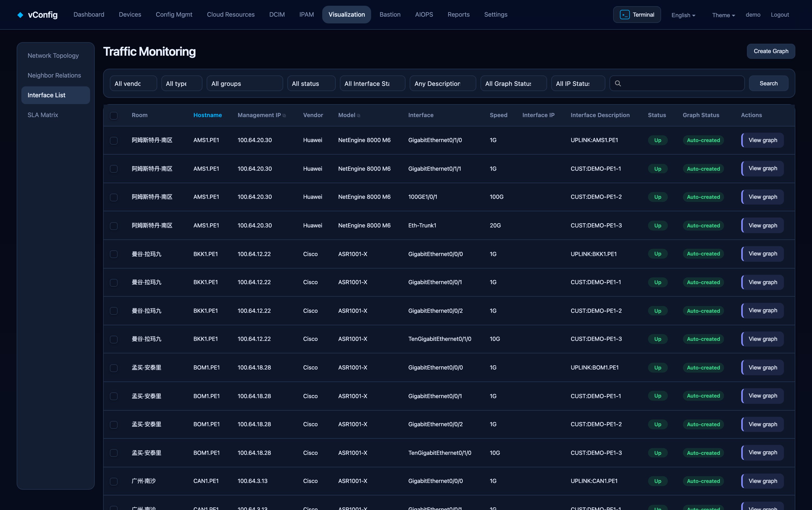Viewport: 812px width, 510px height.
Task: View graph for BKK1.PE1 GigabitEthernet0/0/2
Action: coord(763,310)
